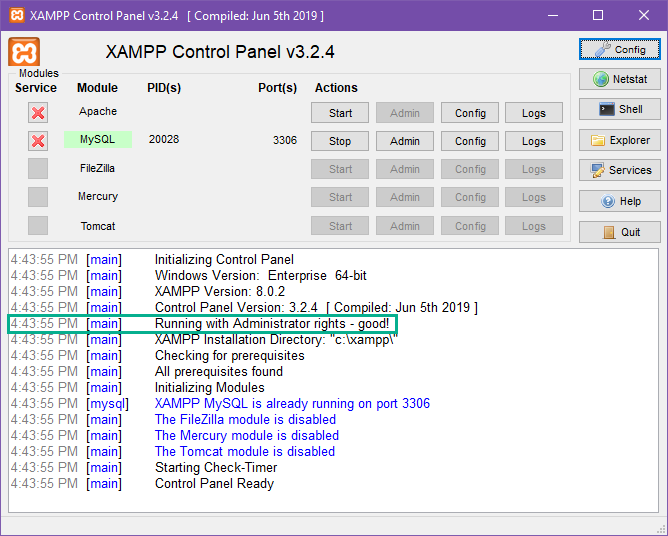Click 'The Tomcat module is disabled' log line

[x=245, y=452]
